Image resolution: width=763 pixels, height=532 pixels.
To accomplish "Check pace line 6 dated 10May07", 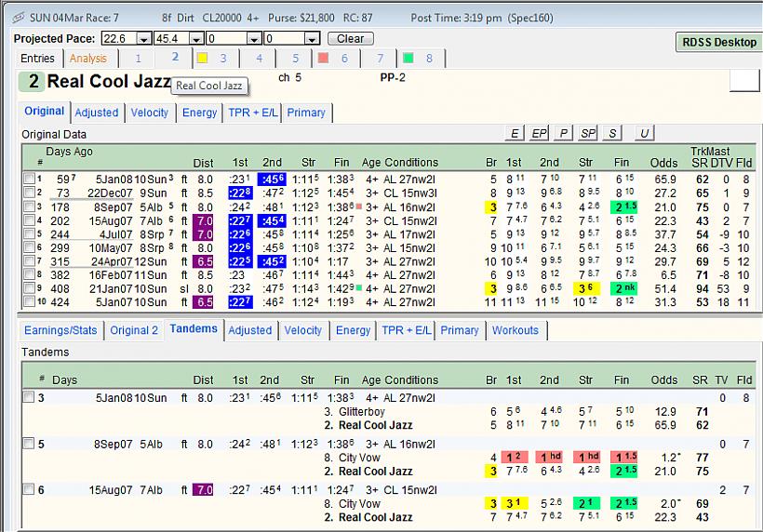I will [x=29, y=247].
